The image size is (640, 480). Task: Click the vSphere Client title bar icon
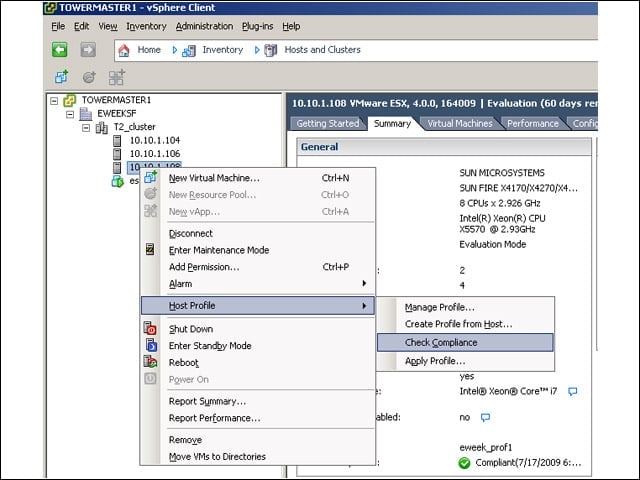pos(50,8)
